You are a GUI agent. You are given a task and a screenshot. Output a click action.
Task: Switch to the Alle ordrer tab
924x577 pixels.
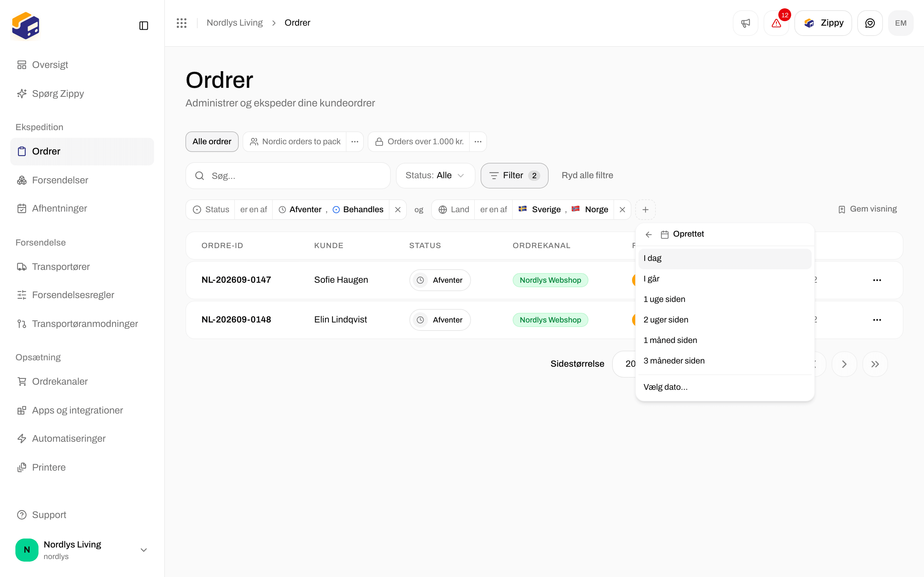point(212,142)
